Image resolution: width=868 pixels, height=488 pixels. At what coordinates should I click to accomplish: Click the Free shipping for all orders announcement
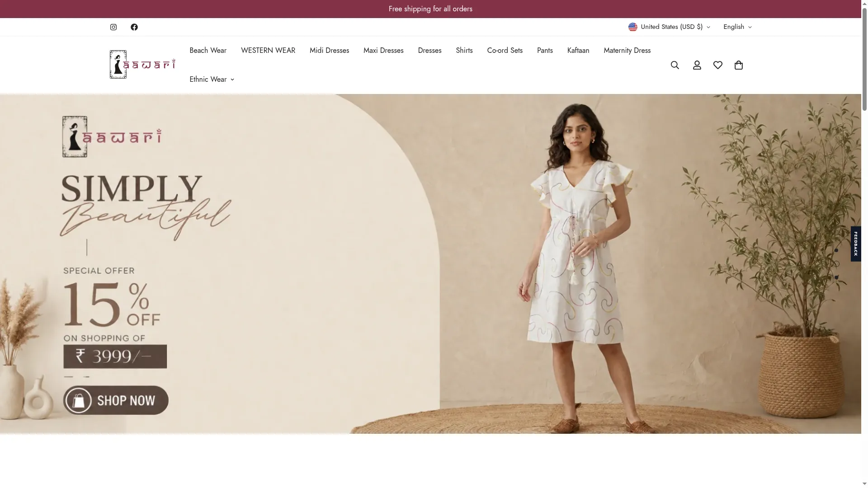pyautogui.click(x=430, y=9)
